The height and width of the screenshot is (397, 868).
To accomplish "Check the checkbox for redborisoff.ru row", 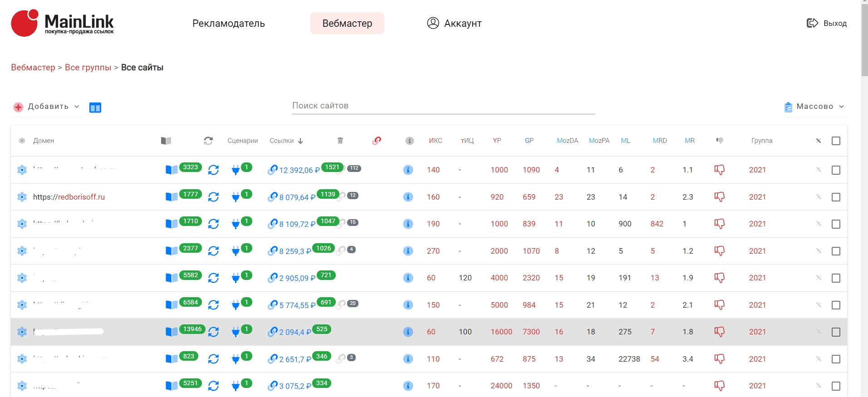I will pyautogui.click(x=836, y=197).
